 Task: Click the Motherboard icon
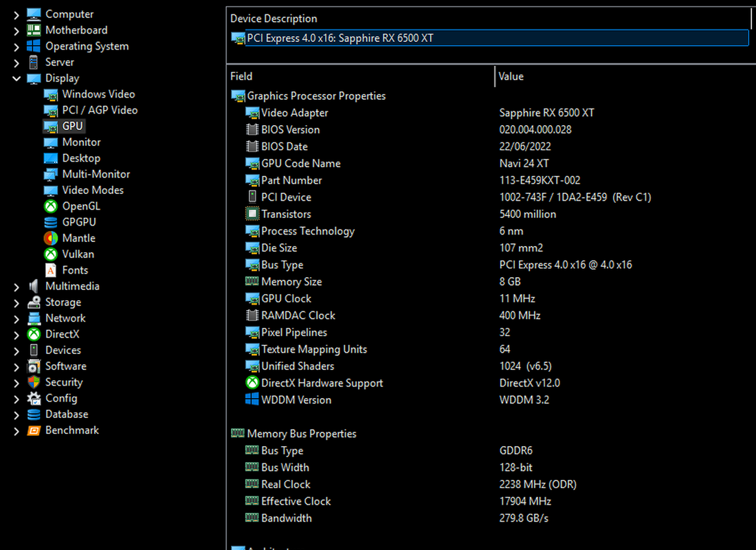34,30
